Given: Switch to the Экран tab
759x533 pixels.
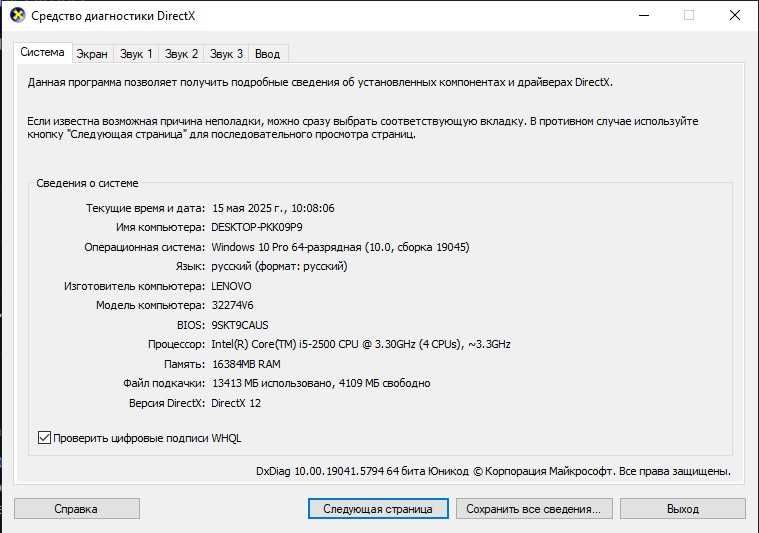Looking at the screenshot, I should (92, 54).
